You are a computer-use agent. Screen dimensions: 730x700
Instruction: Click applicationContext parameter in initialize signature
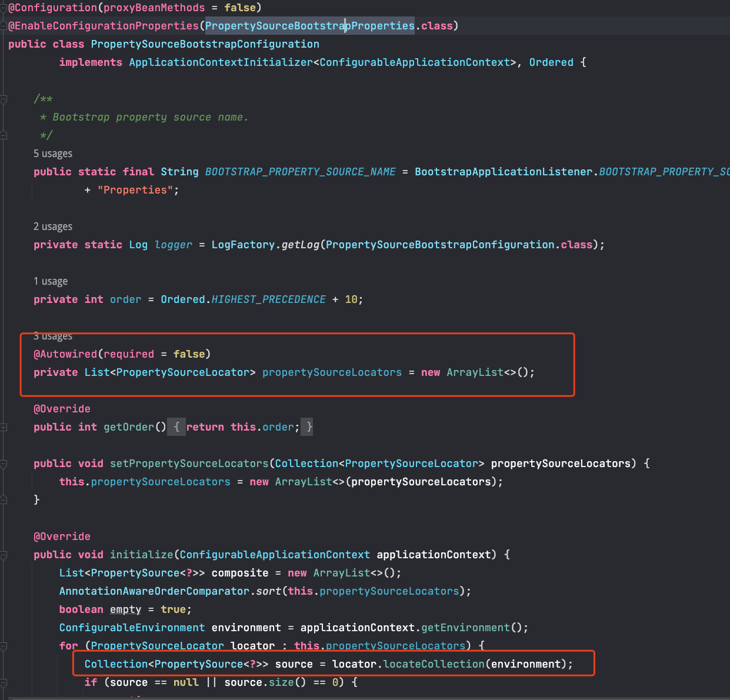tap(434, 555)
